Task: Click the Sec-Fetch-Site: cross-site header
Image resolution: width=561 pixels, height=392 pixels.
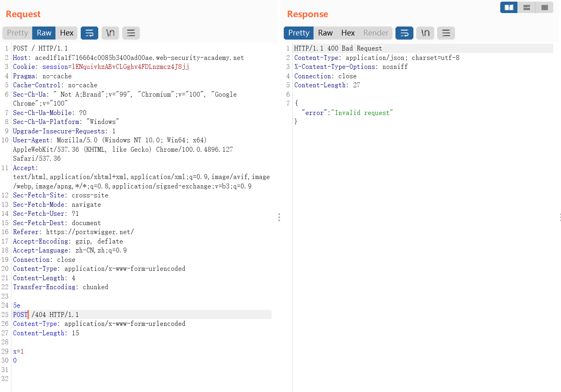Action: click(x=61, y=195)
